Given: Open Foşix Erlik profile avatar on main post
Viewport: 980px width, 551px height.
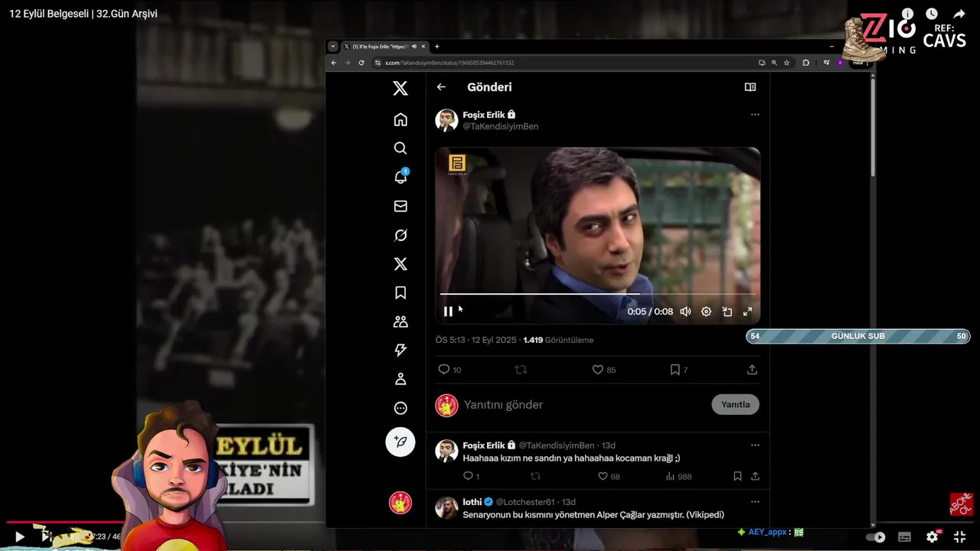Looking at the screenshot, I should coord(446,120).
